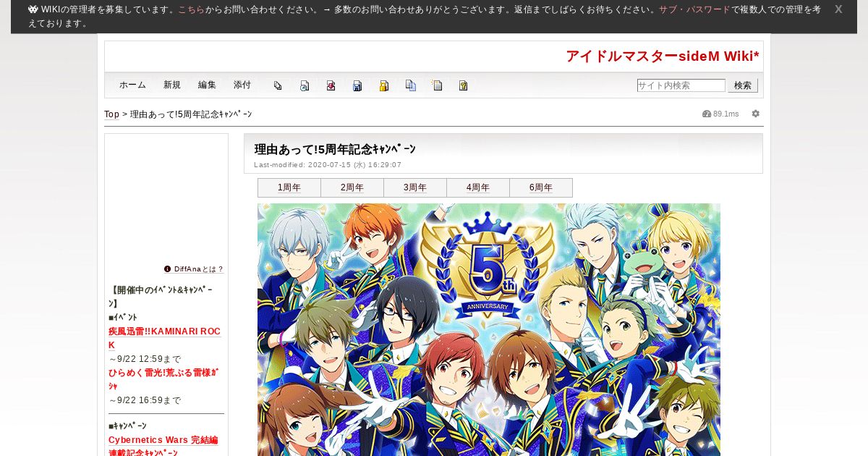Open the gear settings icon near 89.1ms
This screenshot has width=868, height=456.
pos(756,114)
